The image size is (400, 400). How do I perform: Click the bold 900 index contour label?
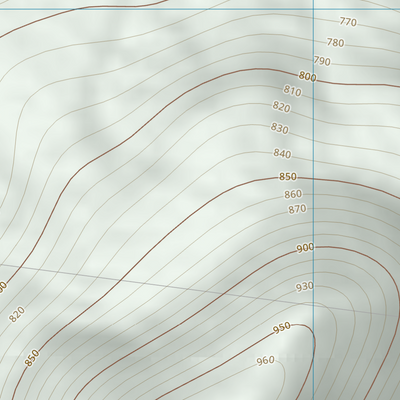305,248
